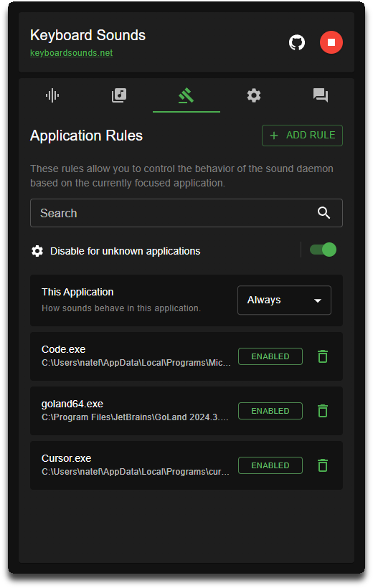Toggle the Enabled state for Code.exe
The height and width of the screenshot is (588, 373).
tap(270, 356)
